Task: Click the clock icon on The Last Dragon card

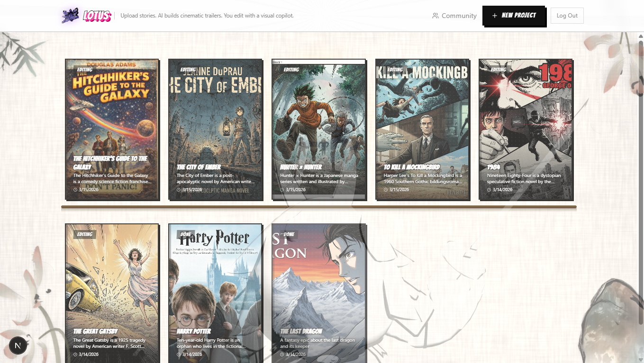Action: pos(282,354)
